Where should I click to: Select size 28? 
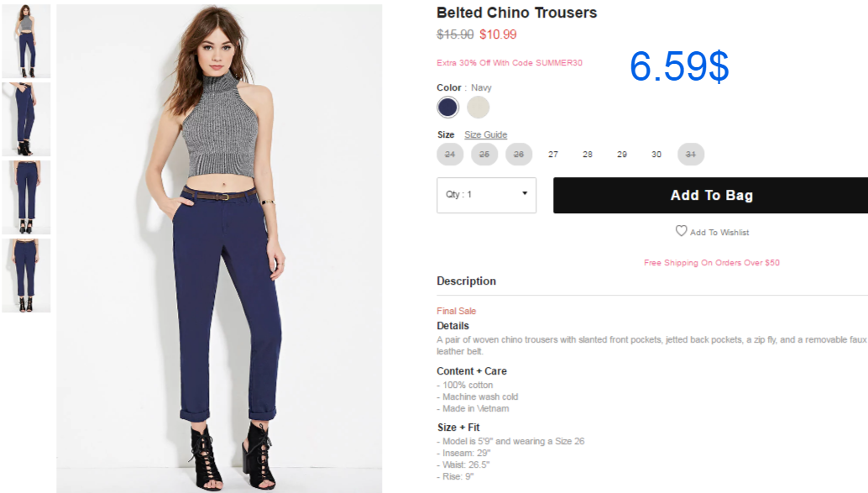click(588, 155)
